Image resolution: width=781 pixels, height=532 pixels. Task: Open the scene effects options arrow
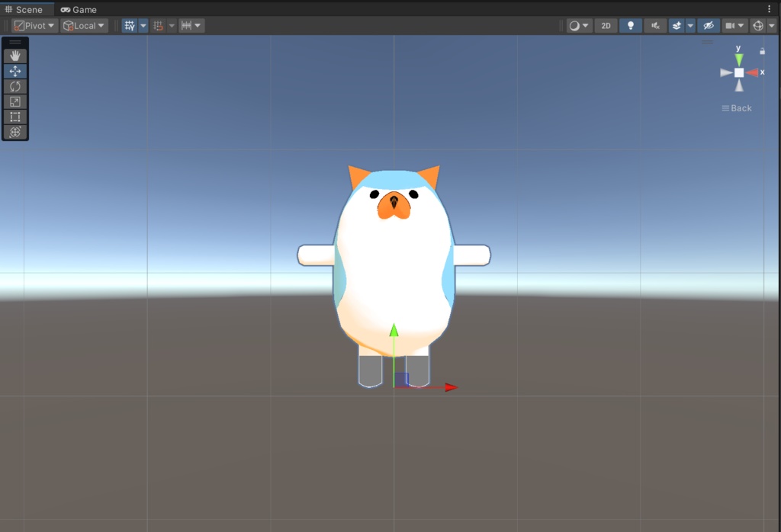[x=690, y=25]
